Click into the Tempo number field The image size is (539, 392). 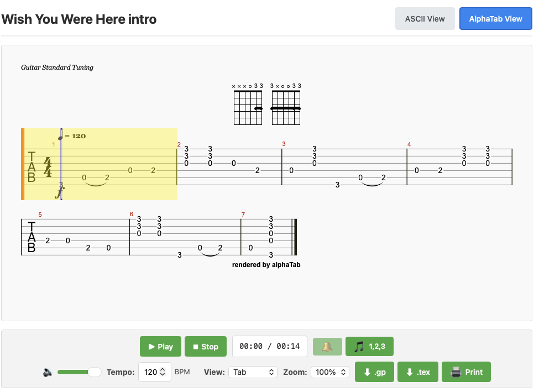(x=151, y=372)
